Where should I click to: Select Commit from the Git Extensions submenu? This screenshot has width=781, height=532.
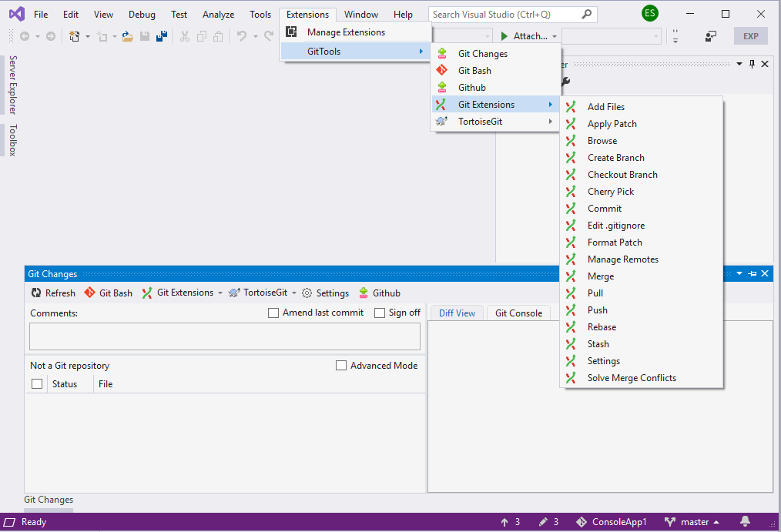pyautogui.click(x=604, y=208)
